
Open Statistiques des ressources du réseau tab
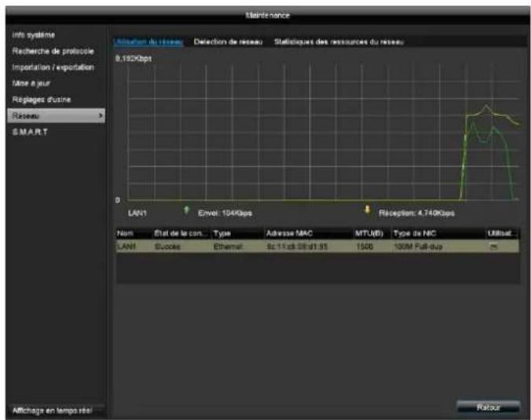[339, 42]
